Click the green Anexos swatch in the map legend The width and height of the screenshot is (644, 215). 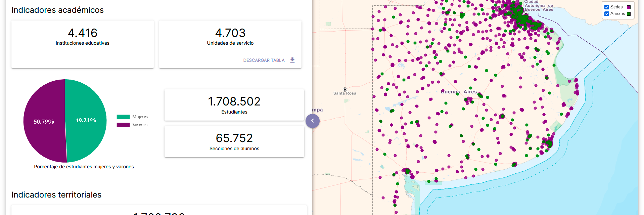tap(629, 14)
